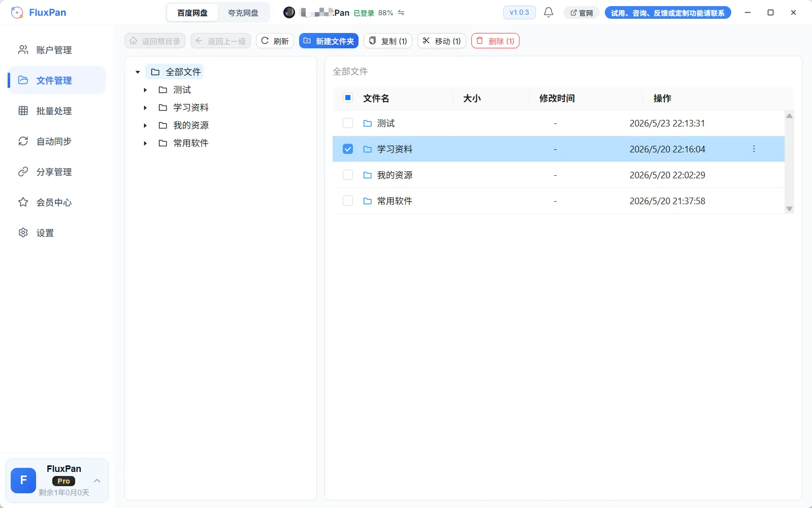Click the 移动 (1) button
This screenshot has width=812, height=508.
coord(442,41)
